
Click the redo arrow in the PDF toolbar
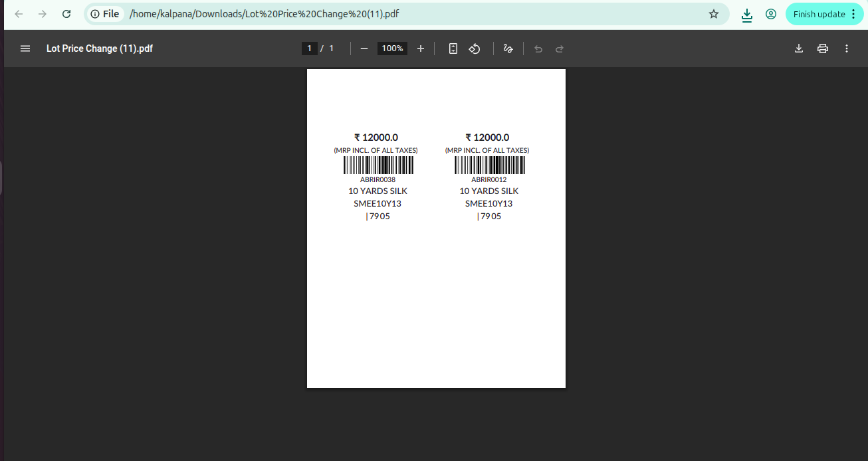pos(560,48)
